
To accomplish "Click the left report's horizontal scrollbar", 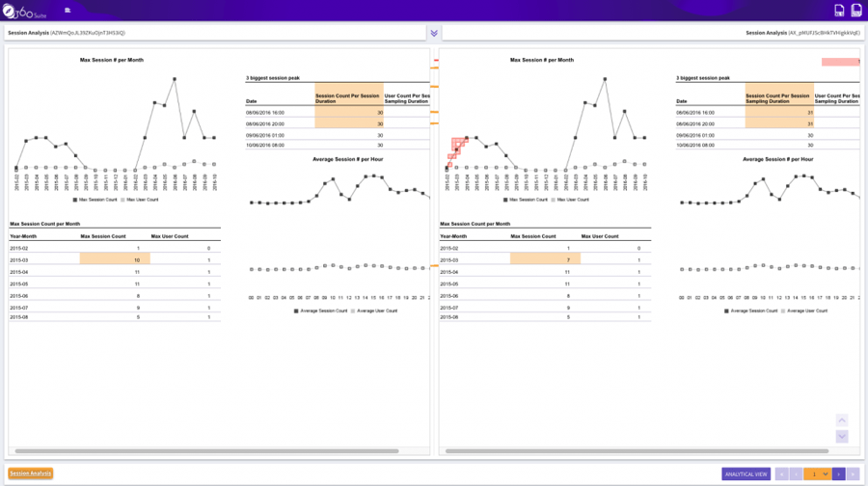I will (206, 451).
